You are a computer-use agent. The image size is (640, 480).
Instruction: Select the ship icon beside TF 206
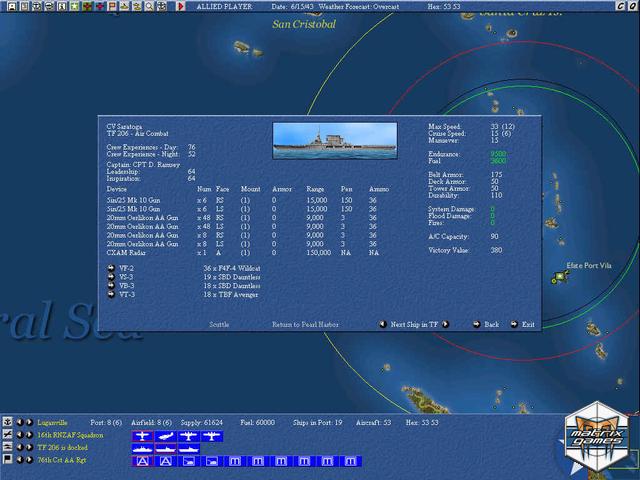point(8,447)
